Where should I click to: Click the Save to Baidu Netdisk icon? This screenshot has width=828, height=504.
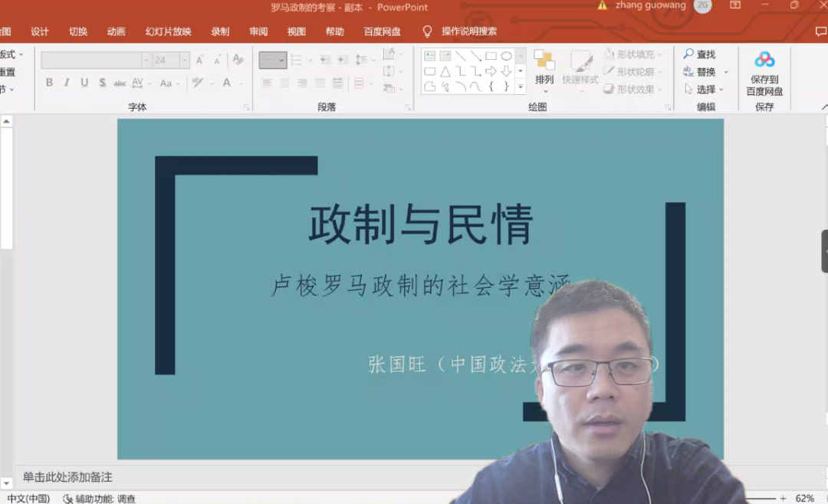(764, 60)
